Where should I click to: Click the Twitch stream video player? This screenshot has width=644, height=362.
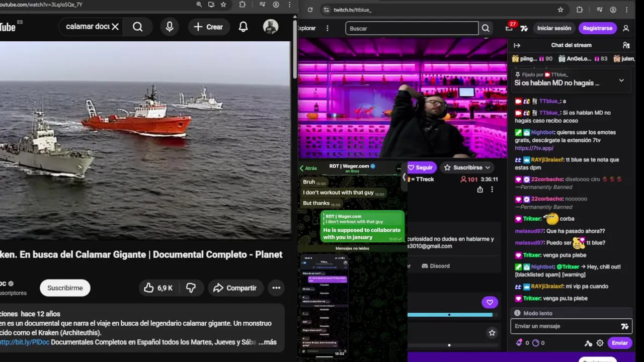[403, 99]
